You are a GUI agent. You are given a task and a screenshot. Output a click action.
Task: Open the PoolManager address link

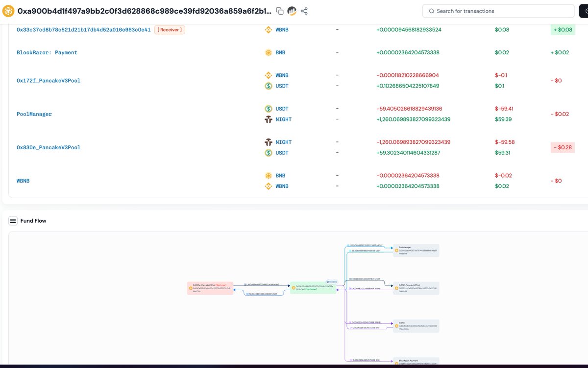(34, 114)
